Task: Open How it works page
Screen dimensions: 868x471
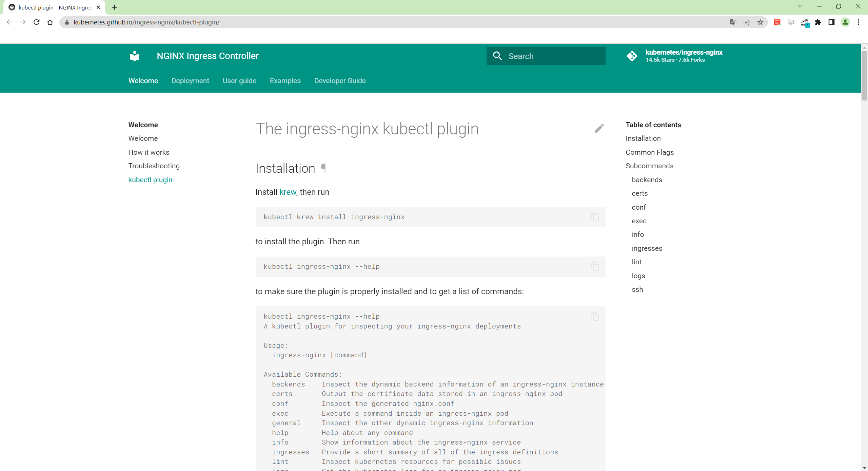Action: (149, 152)
